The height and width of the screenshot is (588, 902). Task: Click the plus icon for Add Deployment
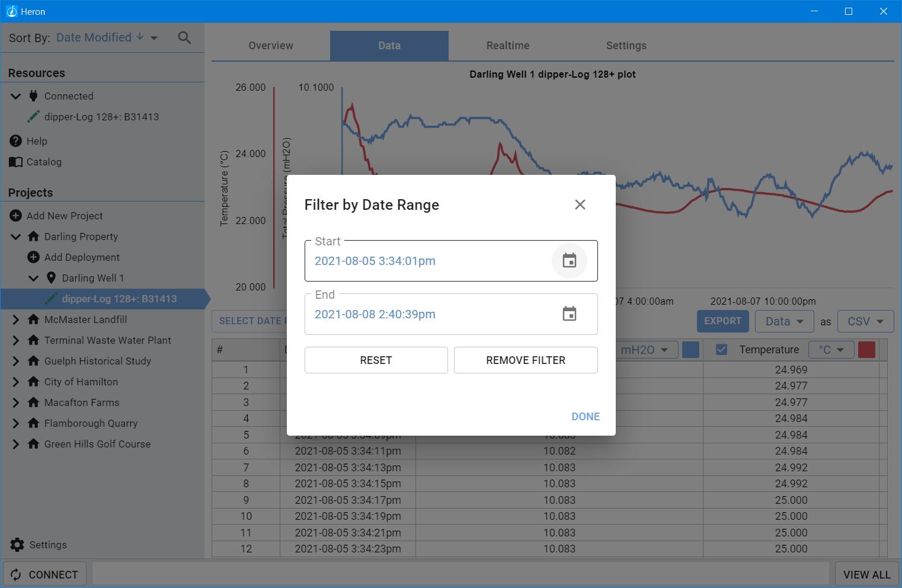(33, 257)
